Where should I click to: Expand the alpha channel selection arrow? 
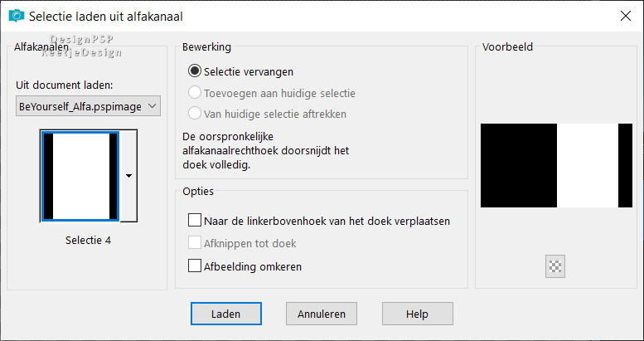pyautogui.click(x=128, y=176)
